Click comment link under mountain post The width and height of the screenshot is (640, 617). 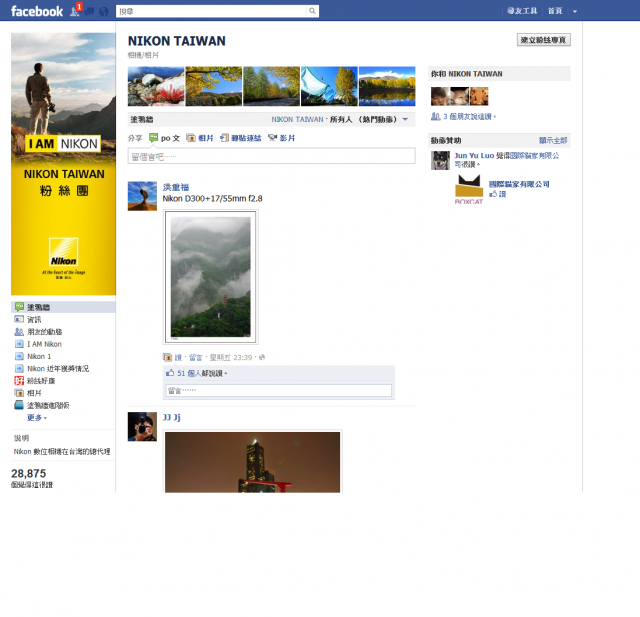196,357
